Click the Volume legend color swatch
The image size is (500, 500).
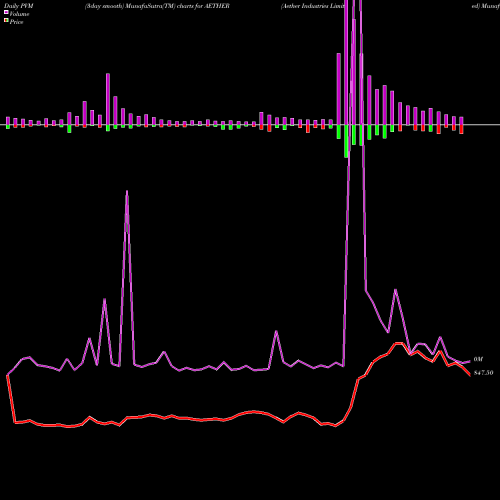pyautogui.click(x=6, y=12)
